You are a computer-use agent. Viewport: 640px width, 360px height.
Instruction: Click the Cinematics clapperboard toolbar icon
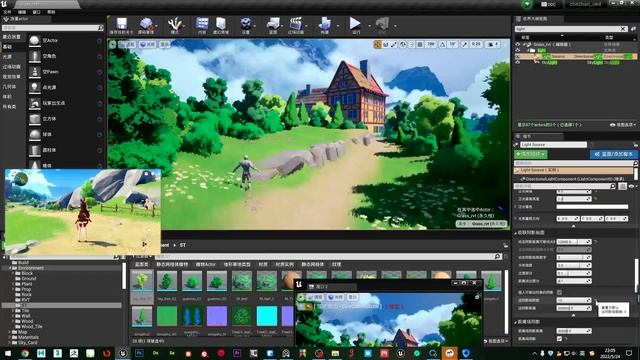296,24
